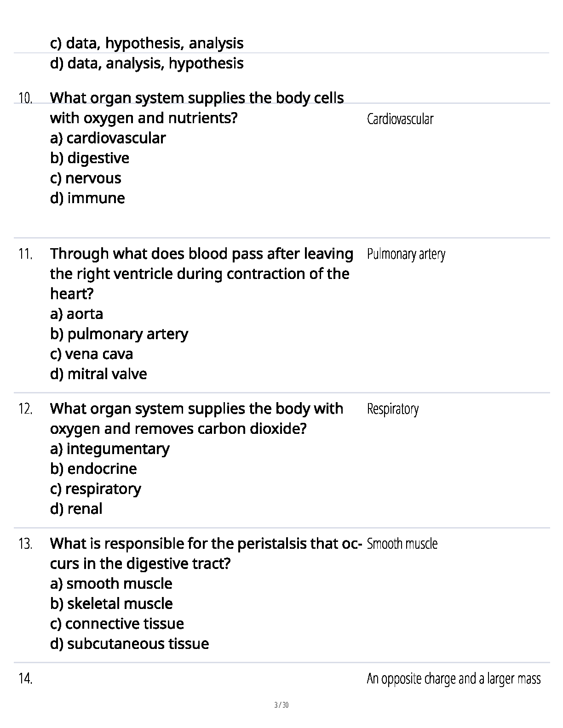563x728 pixels.
Task: Select 'a) smooth muscle' answer
Action: coord(111,584)
